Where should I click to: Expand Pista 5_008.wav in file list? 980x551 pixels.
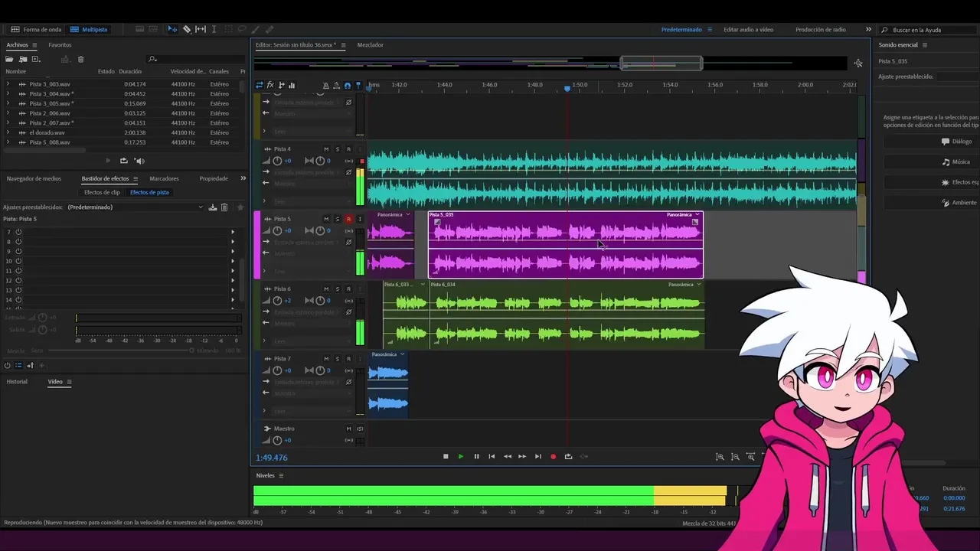[8, 142]
